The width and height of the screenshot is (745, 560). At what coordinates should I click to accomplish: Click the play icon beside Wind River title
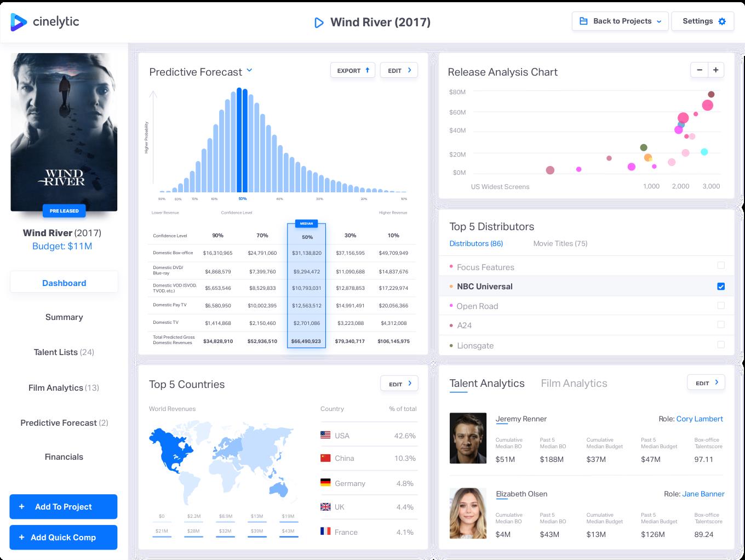[319, 22]
